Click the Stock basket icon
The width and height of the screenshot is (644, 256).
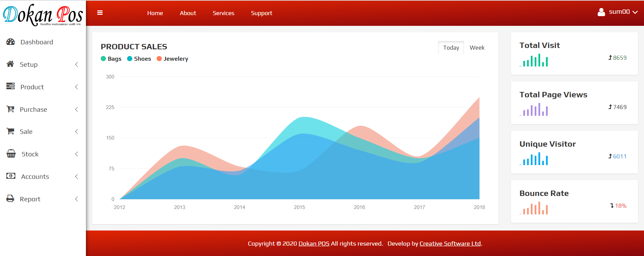(11, 154)
